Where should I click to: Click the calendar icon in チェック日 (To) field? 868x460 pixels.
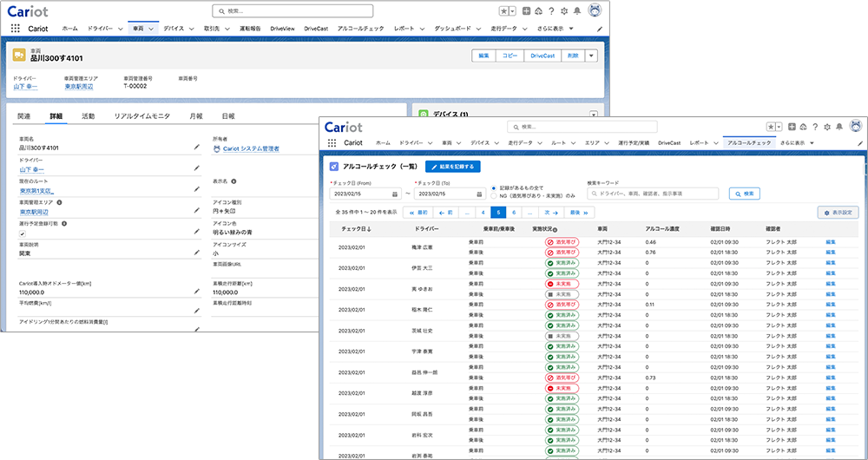(x=480, y=194)
